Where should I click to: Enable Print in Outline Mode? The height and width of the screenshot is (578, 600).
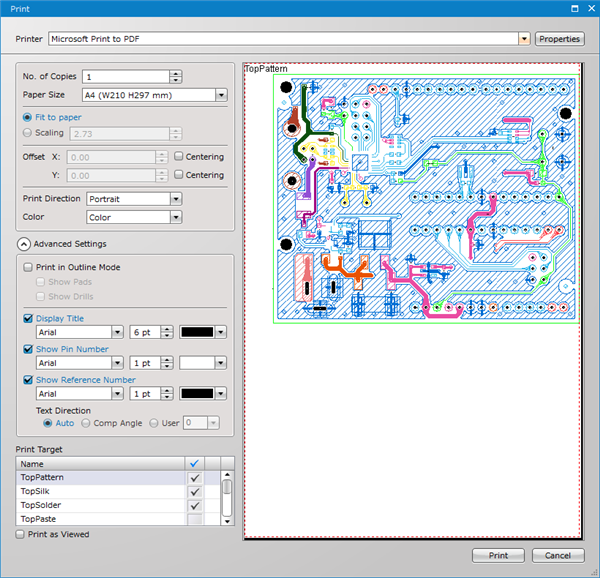(28, 267)
